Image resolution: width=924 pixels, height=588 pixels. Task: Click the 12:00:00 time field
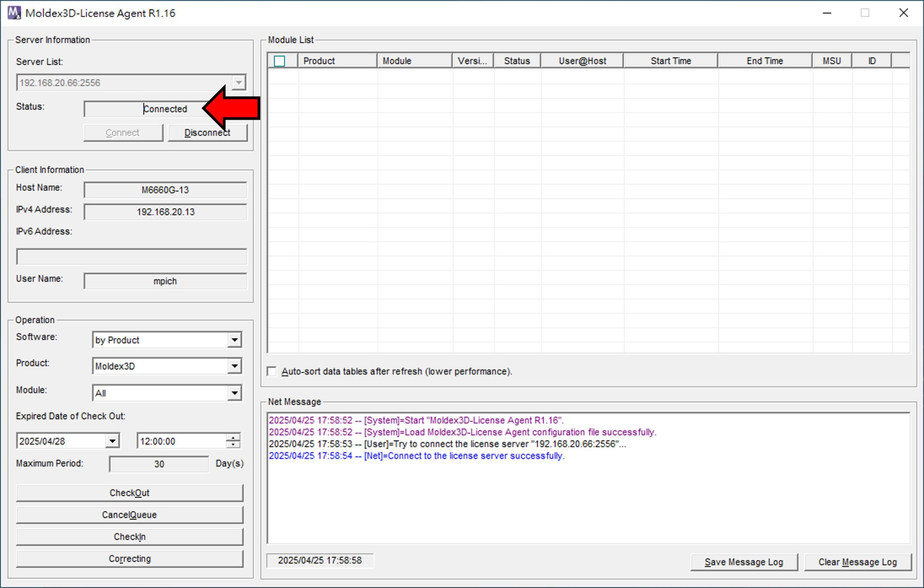(x=181, y=441)
